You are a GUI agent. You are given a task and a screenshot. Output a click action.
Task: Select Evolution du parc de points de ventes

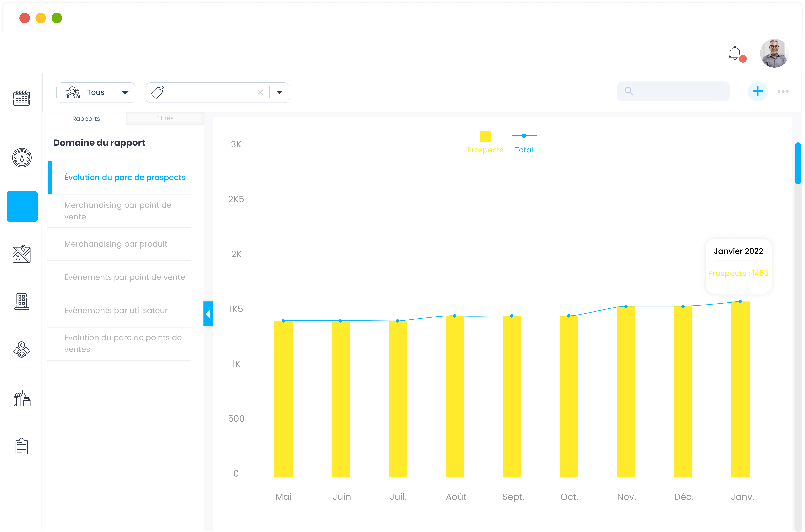[119, 344]
